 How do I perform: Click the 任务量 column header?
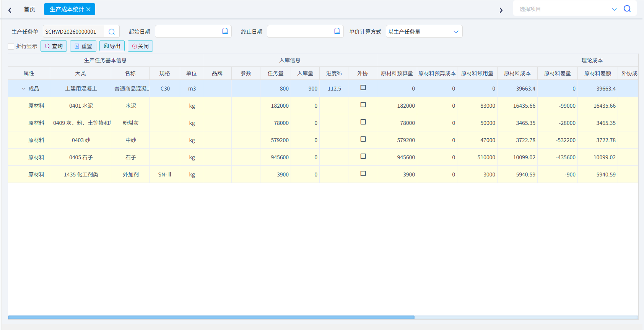point(275,73)
